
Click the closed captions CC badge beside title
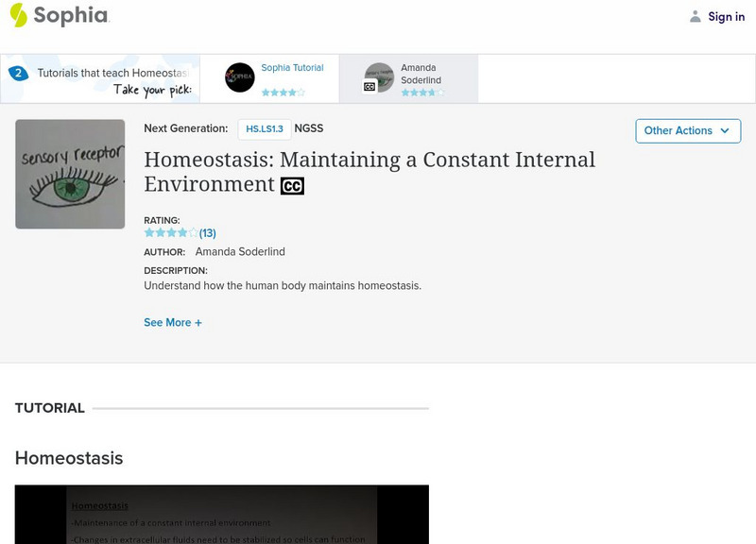click(292, 186)
